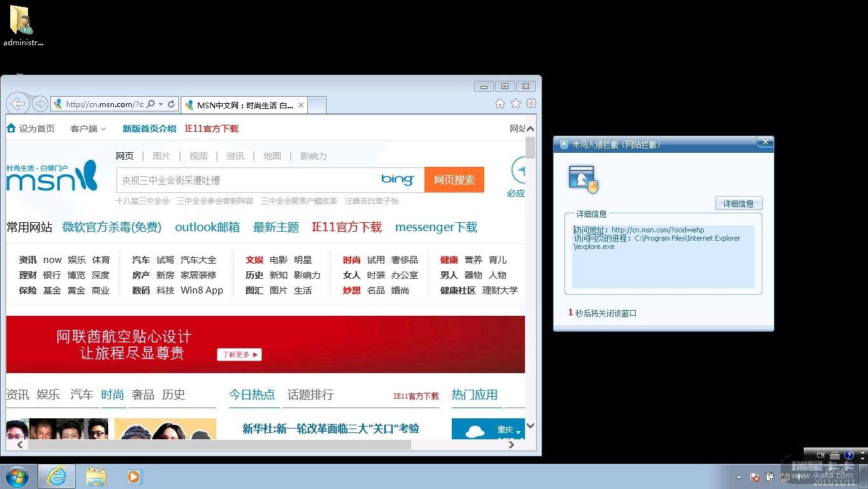The image size is (868, 489).
Task: Open the outlook邮箱 link
Action: pyautogui.click(x=207, y=227)
